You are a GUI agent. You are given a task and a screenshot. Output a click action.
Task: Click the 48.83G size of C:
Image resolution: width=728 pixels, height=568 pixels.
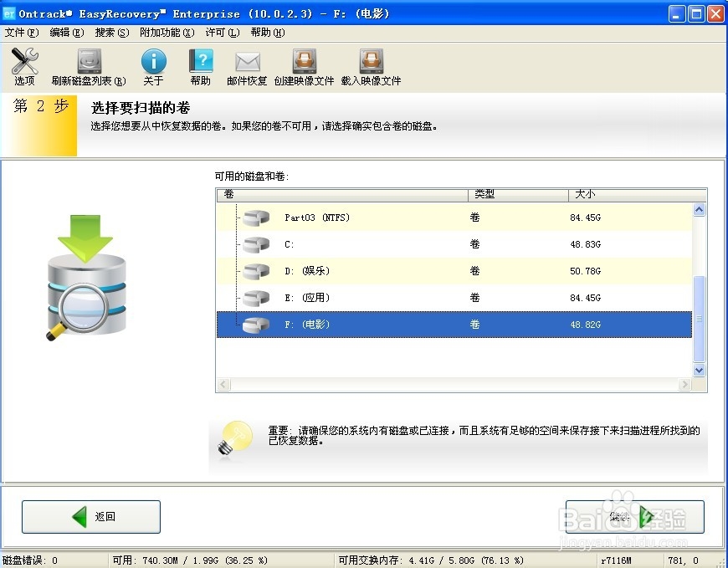(x=586, y=244)
